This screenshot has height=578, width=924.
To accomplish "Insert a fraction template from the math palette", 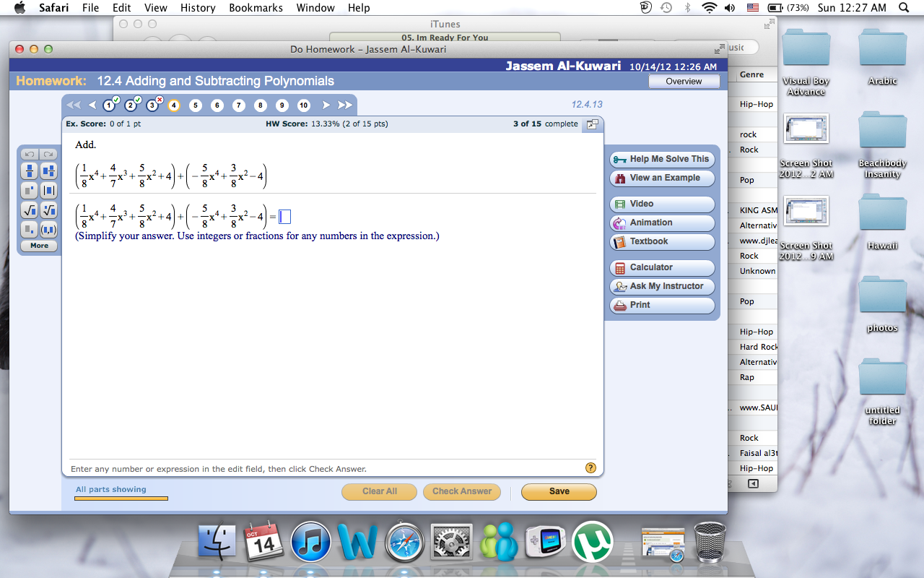I will pos(29,171).
